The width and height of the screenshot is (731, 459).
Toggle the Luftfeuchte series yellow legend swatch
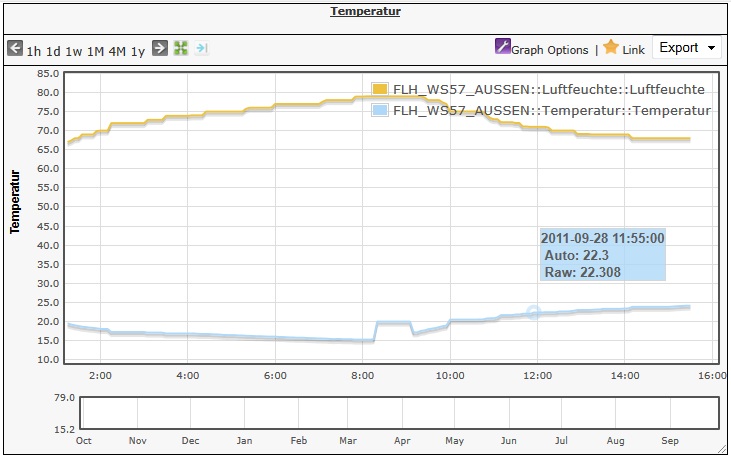[x=379, y=89]
